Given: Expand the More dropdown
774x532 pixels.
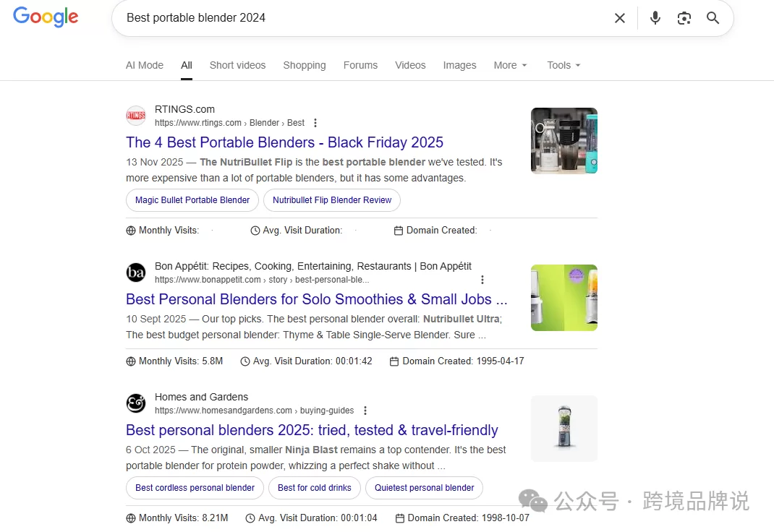Looking at the screenshot, I should (510, 65).
